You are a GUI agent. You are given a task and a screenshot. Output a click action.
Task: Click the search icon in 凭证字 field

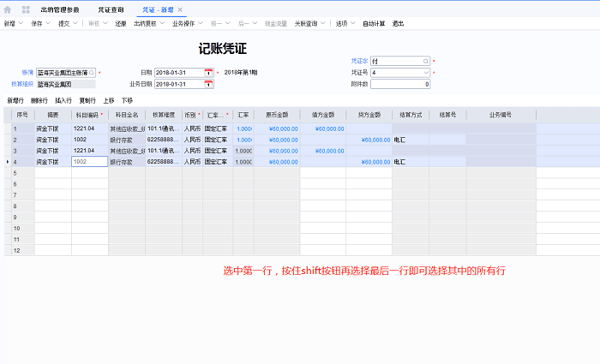425,61
